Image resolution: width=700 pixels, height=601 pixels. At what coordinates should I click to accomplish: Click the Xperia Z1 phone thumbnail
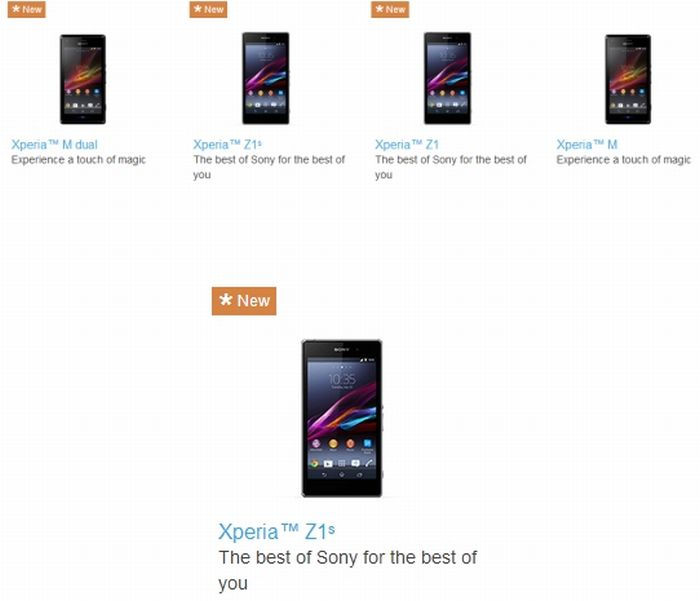447,79
